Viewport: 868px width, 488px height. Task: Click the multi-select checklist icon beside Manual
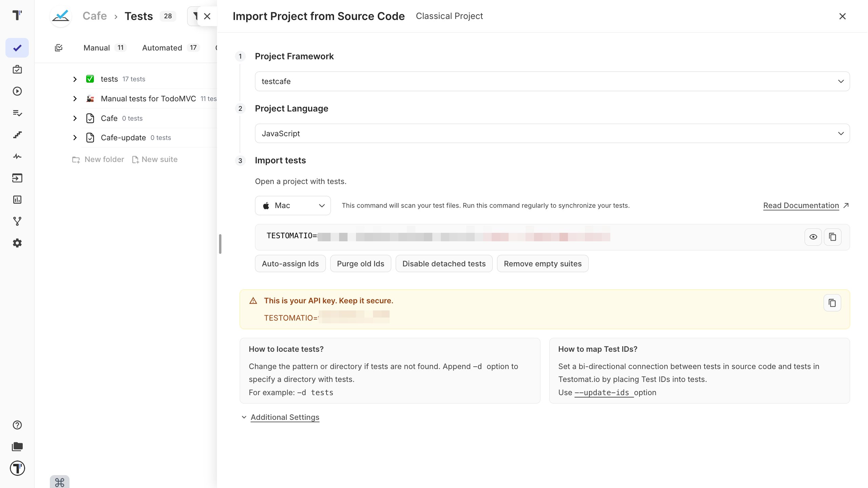click(x=59, y=48)
